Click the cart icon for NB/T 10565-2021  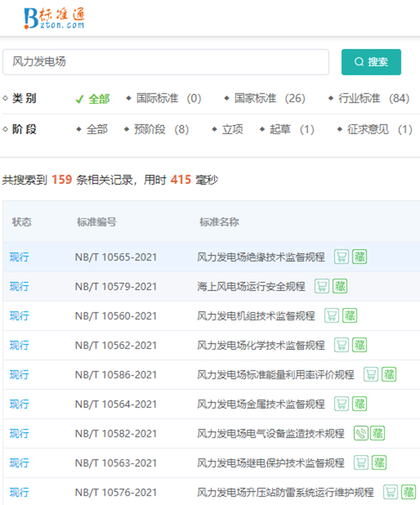342,257
